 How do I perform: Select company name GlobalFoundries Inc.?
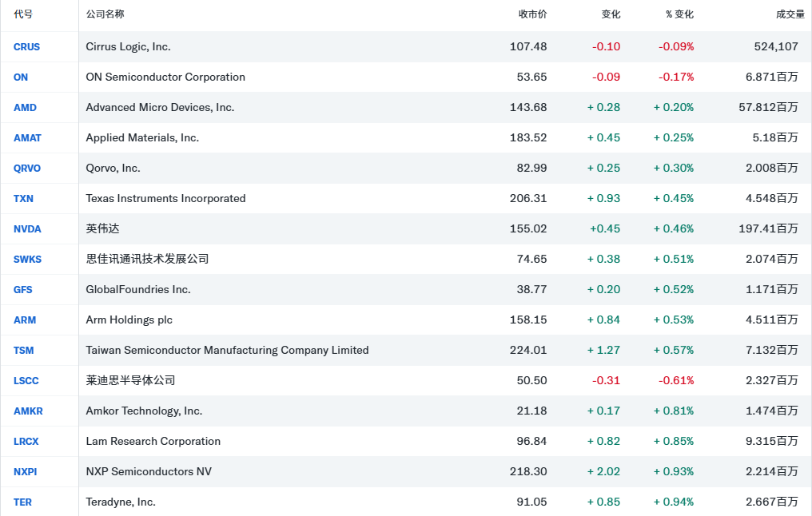pos(138,290)
